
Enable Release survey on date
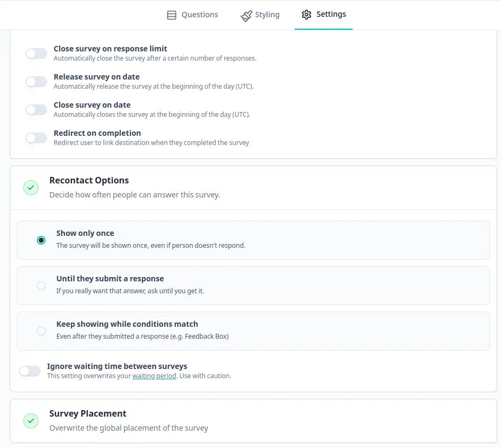tap(36, 81)
